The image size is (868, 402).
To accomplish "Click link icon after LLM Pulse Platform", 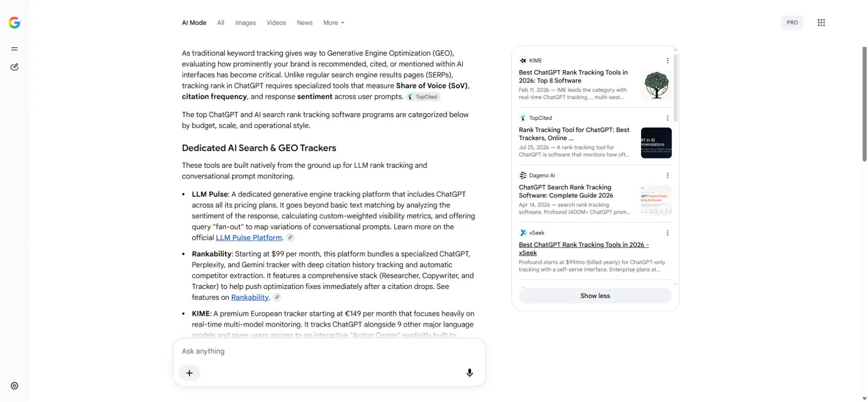I will 290,237.
